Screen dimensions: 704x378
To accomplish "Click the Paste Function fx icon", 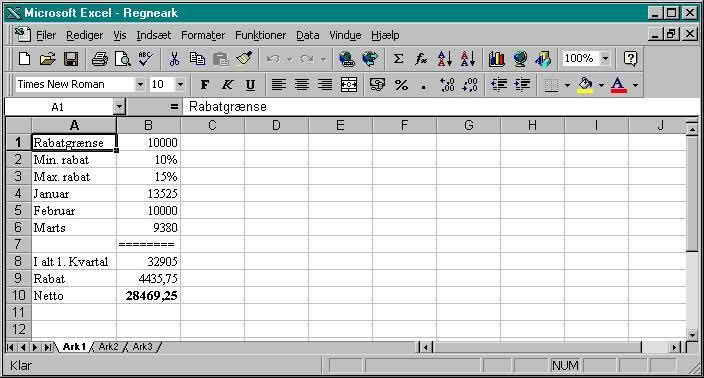I will 421,59.
